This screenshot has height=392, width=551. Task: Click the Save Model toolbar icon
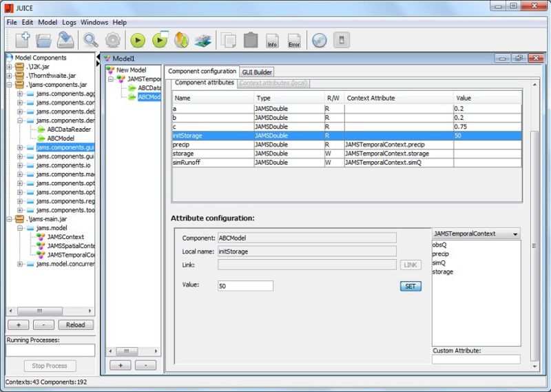tap(65, 40)
